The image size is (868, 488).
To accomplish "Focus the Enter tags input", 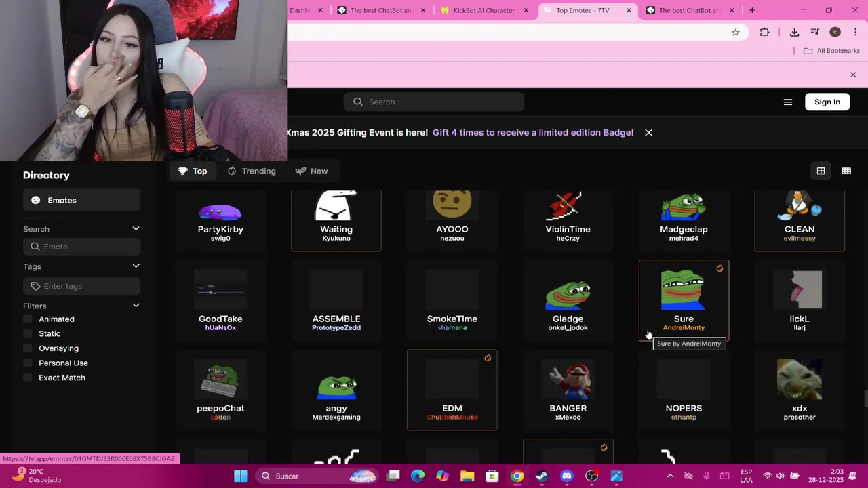I will click(x=81, y=286).
